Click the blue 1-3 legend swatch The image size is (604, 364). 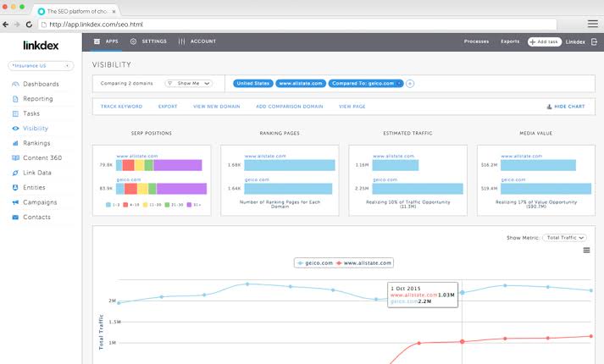point(108,205)
